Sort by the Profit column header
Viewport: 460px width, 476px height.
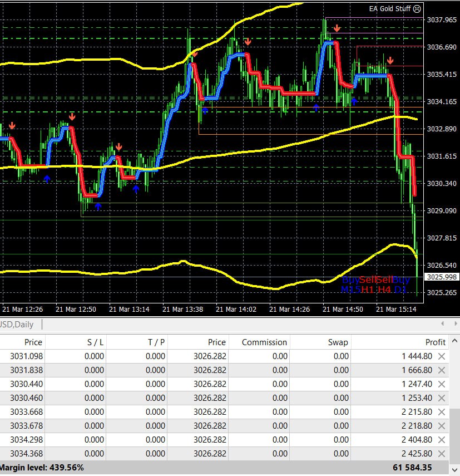436,342
